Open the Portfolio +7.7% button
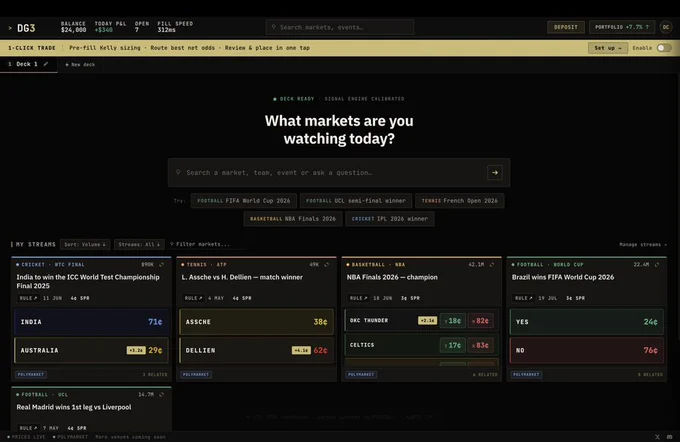 (x=622, y=27)
